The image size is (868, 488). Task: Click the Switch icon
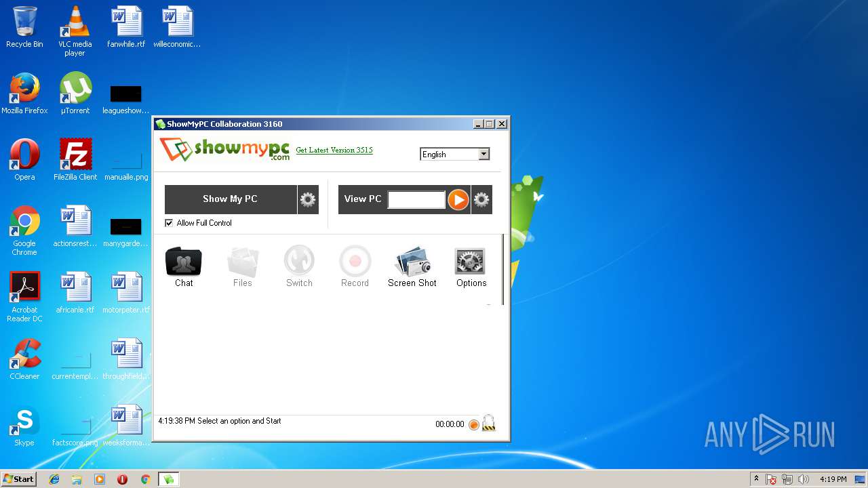pyautogui.click(x=299, y=268)
